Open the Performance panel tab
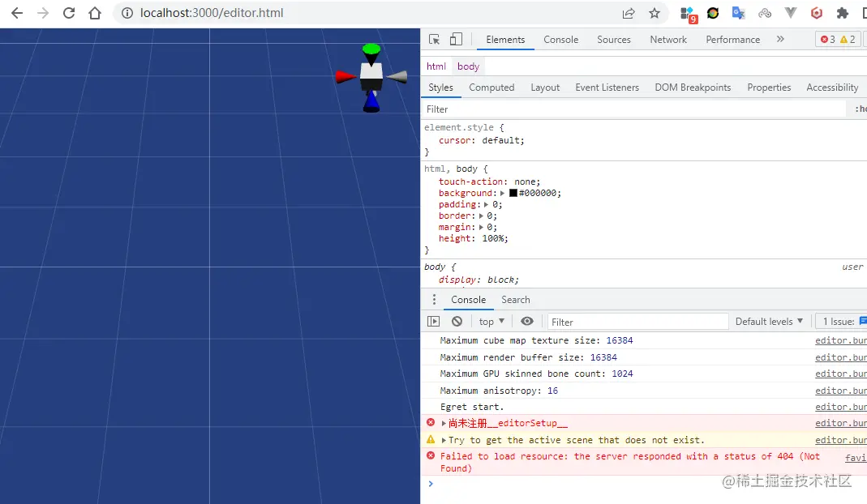The width and height of the screenshot is (867, 504). click(732, 40)
